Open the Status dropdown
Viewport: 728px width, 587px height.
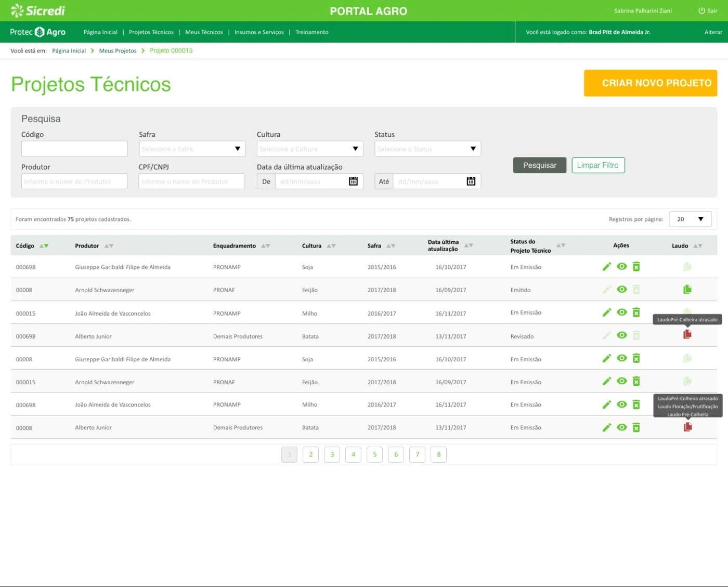427,149
